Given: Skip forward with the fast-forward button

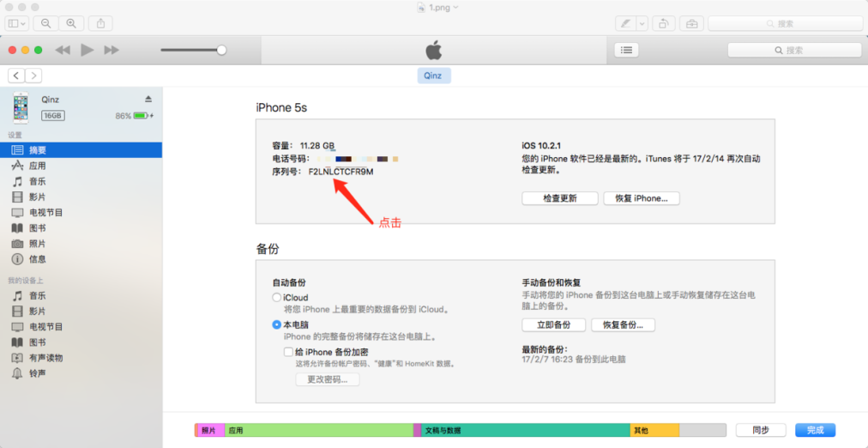Looking at the screenshot, I should (x=112, y=50).
